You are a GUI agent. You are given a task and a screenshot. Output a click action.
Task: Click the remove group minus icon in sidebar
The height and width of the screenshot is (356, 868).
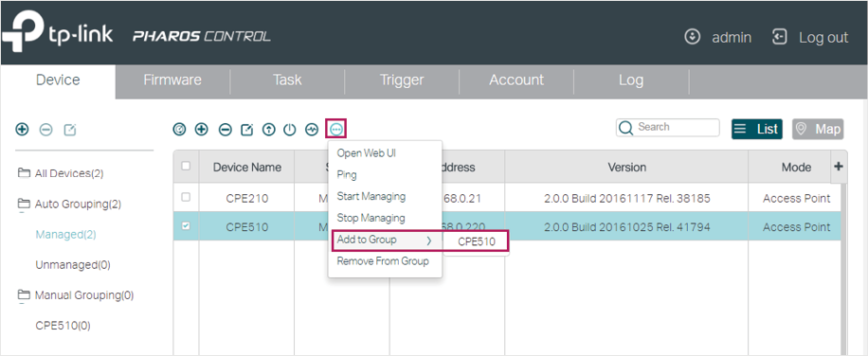pyautogui.click(x=45, y=130)
